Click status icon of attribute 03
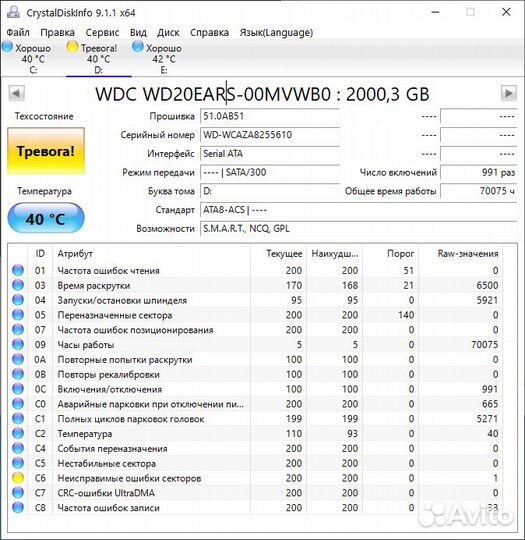Screen dimensions: 525x540 [18, 285]
